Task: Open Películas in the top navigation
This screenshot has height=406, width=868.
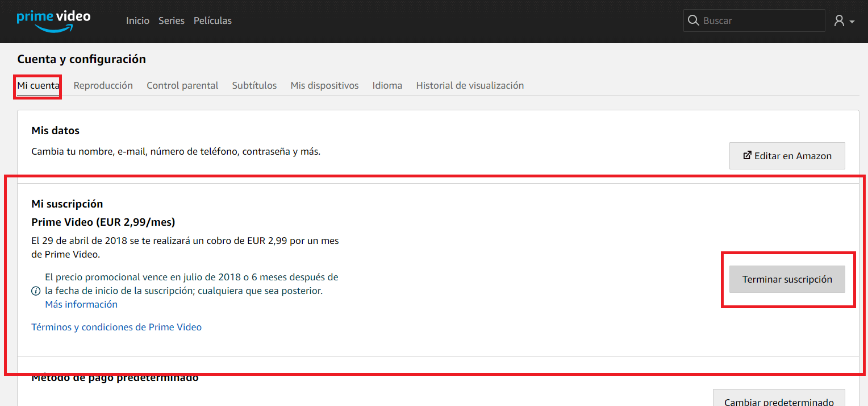Action: pos(212,20)
